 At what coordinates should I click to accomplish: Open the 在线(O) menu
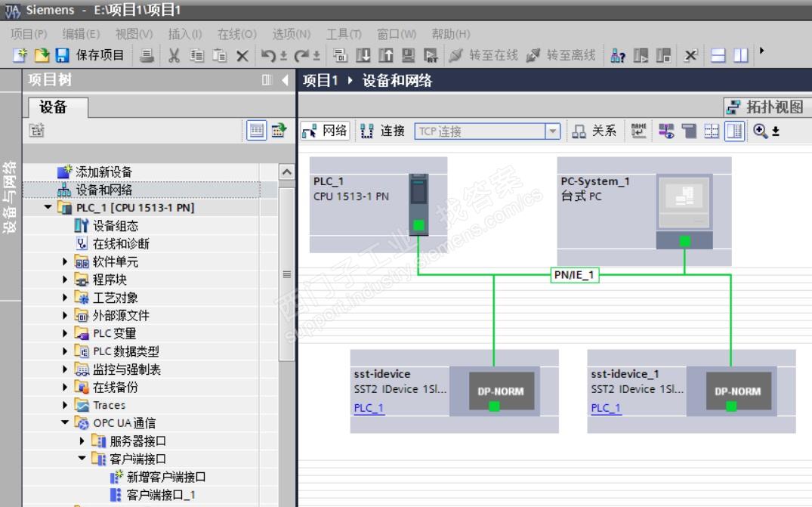(x=236, y=34)
